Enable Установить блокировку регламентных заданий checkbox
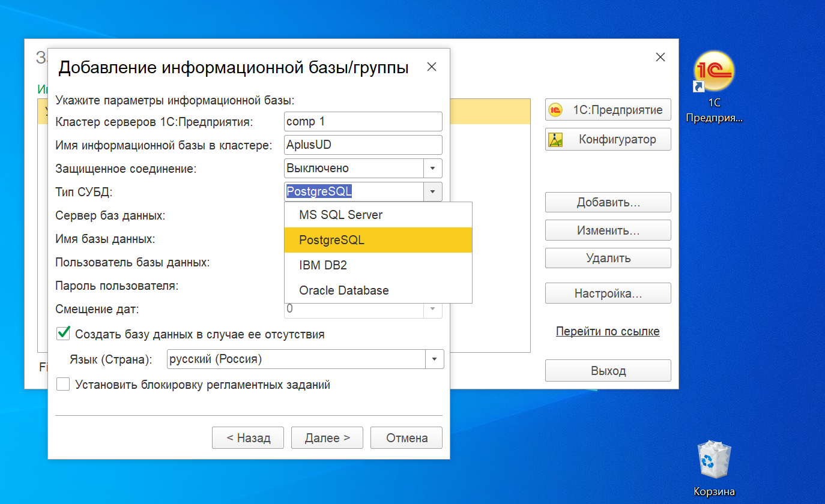 pyautogui.click(x=63, y=384)
